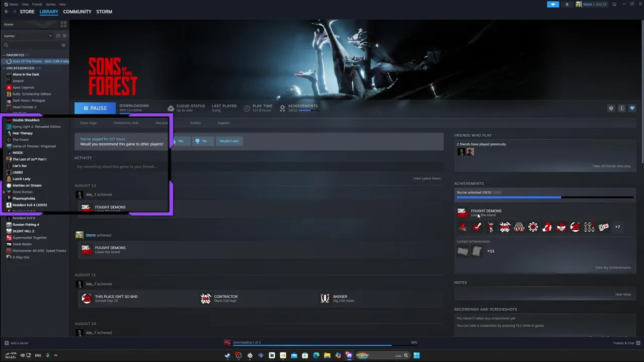The image size is (644, 362).
Task: Switch library to grid collections view
Action: pos(63,24)
